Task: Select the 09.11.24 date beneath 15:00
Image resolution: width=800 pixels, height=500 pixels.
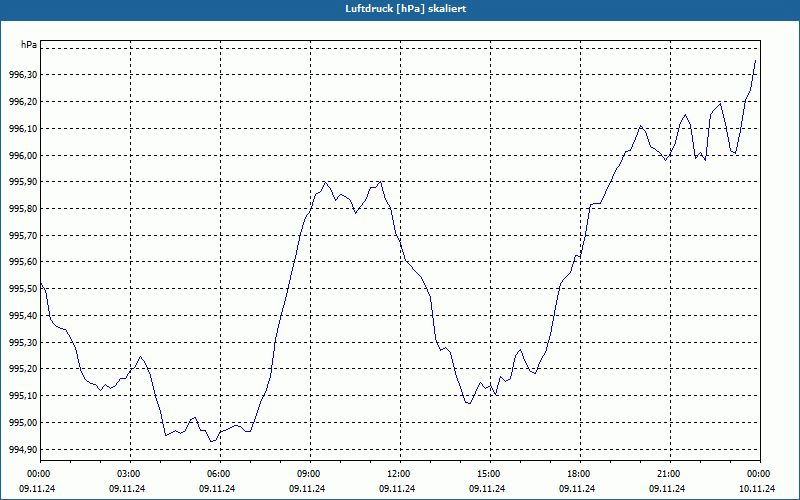Action: [x=487, y=489]
